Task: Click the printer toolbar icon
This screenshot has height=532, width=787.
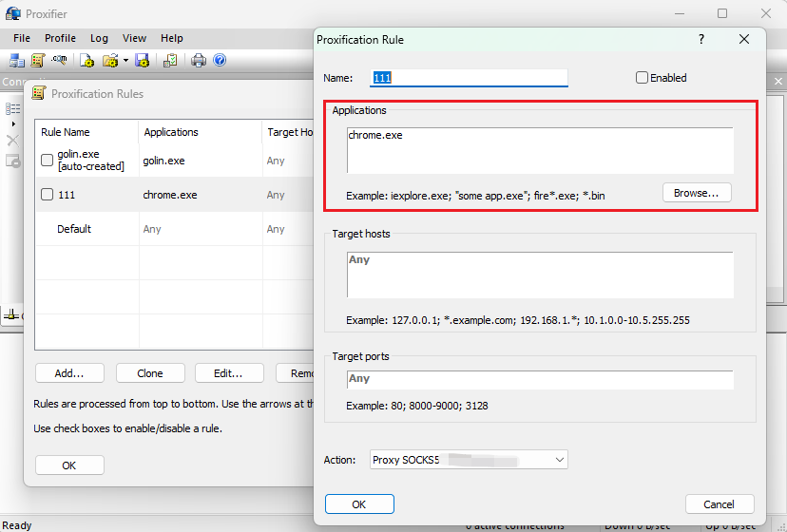Action: pos(199,61)
